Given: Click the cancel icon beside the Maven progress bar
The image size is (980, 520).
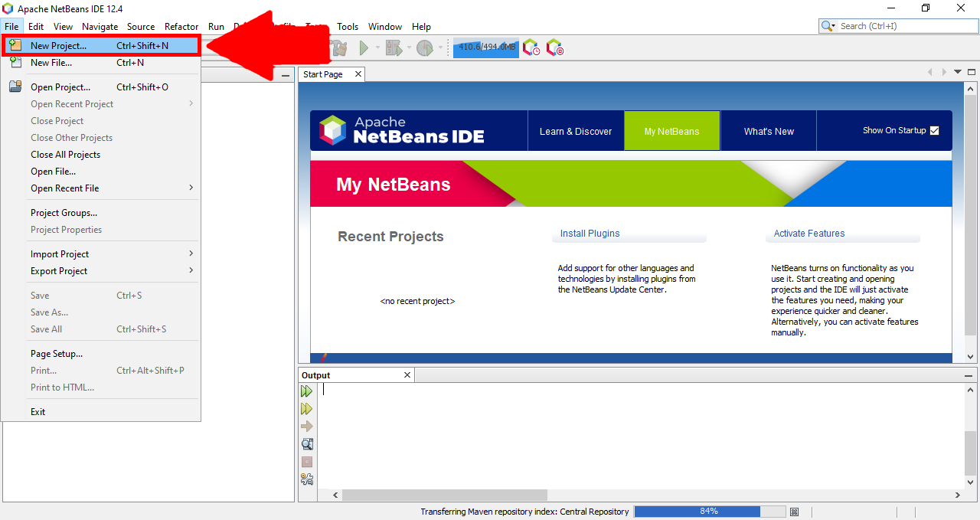Looking at the screenshot, I should (795, 512).
